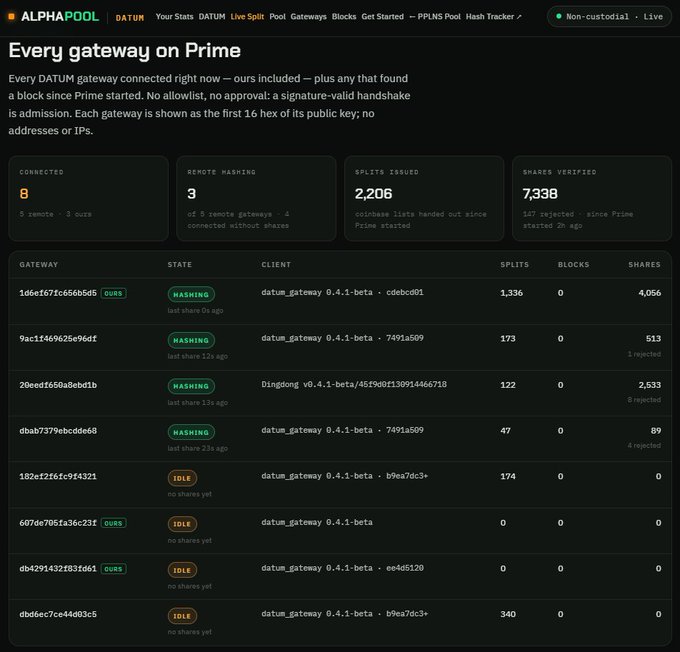Click the Non-custodial Live status pill

(x=609, y=16)
